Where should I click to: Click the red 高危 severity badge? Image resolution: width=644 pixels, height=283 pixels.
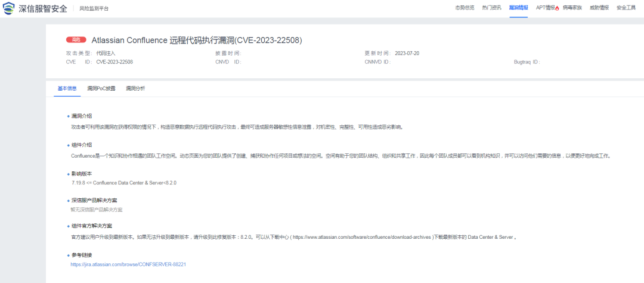click(76, 40)
